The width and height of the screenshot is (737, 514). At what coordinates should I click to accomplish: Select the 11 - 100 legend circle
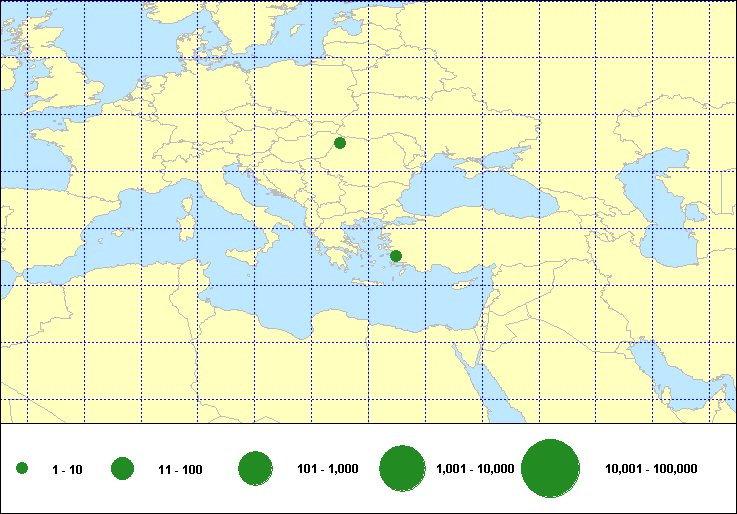[x=123, y=468]
